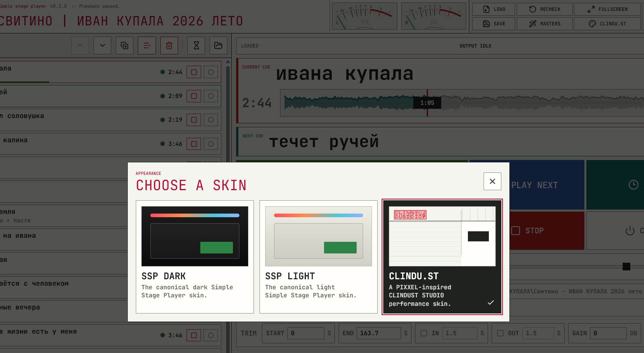Close the Choose a Skin dialog
Image resolution: width=644 pixels, height=353 pixels.
pyautogui.click(x=492, y=181)
